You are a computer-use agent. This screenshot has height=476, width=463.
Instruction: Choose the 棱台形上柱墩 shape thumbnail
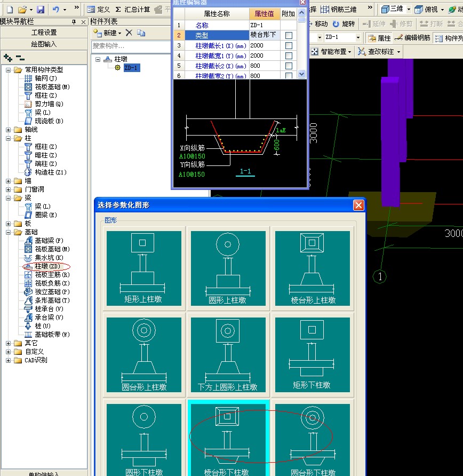click(313, 268)
